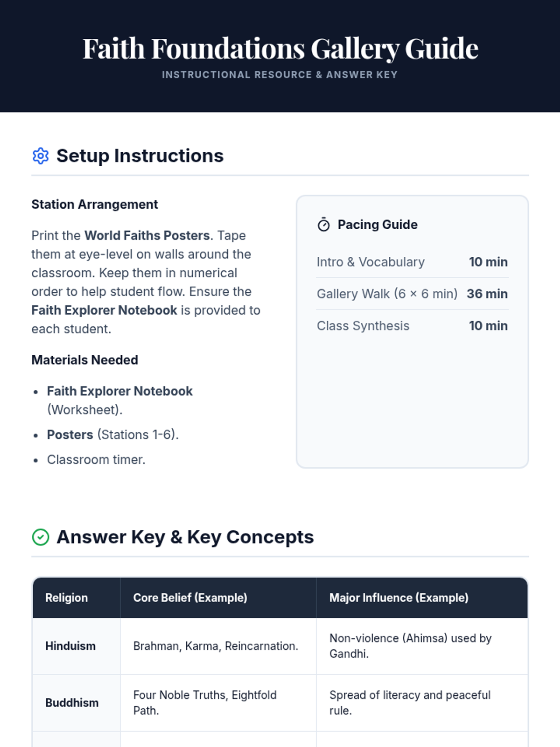The image size is (560, 747).
Task: Click the 36 min Gallery Walk duration
Action: 487,294
